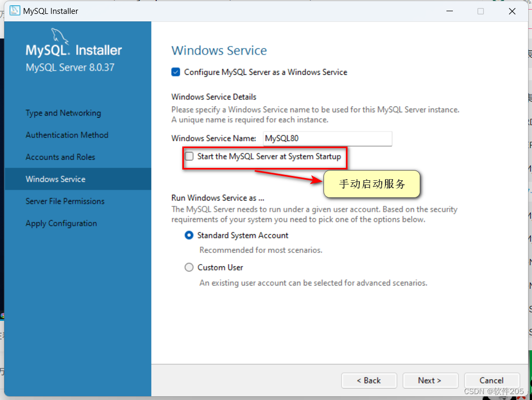Minimize the MySQL Installer window
532x400 pixels.
450,11
